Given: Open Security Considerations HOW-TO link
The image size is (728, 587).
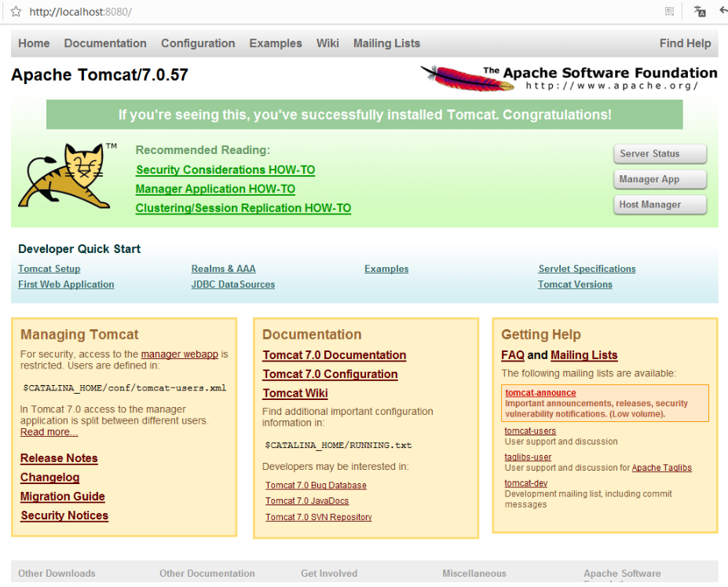Looking at the screenshot, I should coord(225,170).
